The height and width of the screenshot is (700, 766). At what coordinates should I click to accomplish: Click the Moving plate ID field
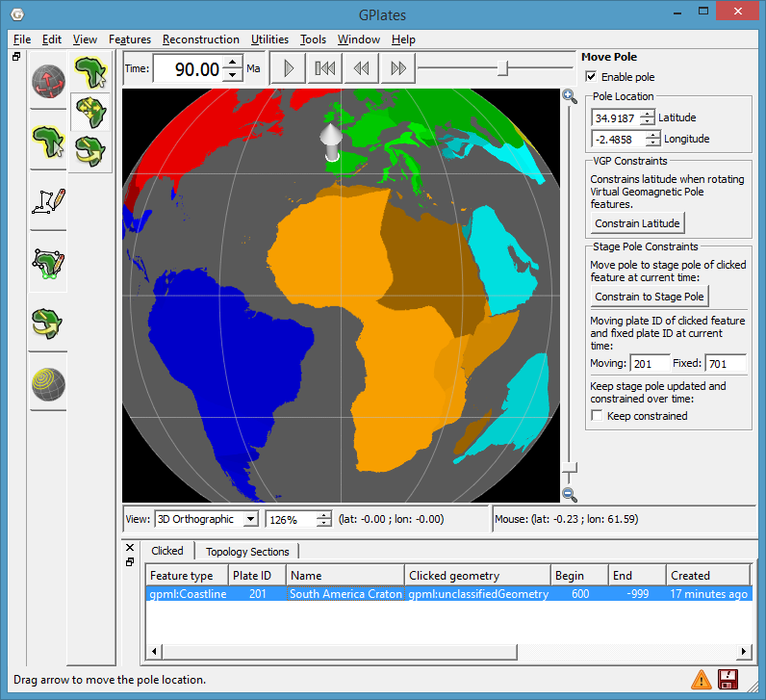point(650,364)
